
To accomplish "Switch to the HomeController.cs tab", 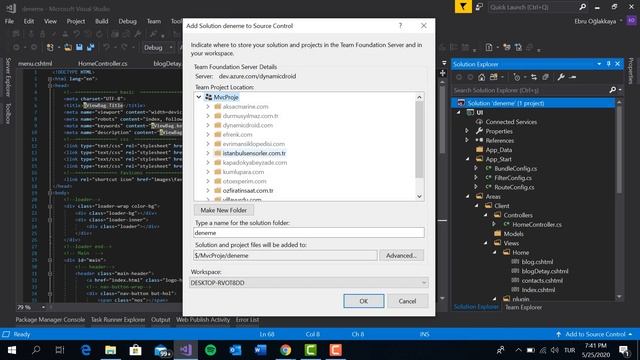I will 102,63.
